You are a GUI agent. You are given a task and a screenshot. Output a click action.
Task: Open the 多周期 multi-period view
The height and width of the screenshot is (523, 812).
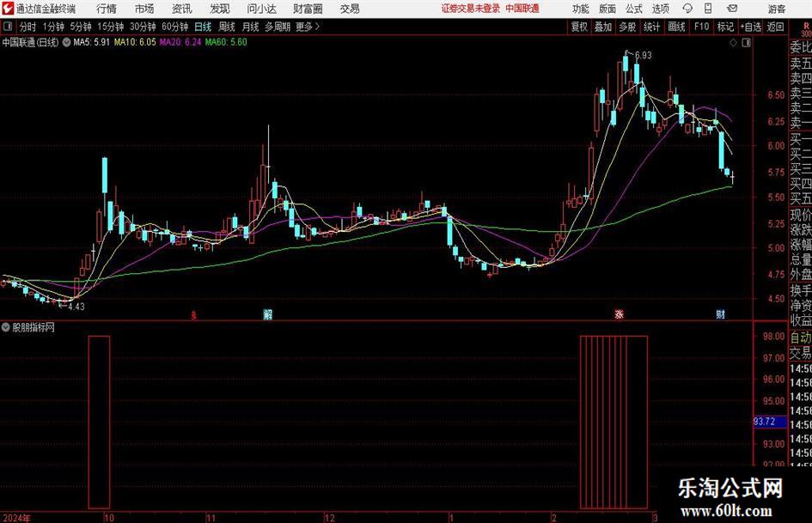pos(278,27)
